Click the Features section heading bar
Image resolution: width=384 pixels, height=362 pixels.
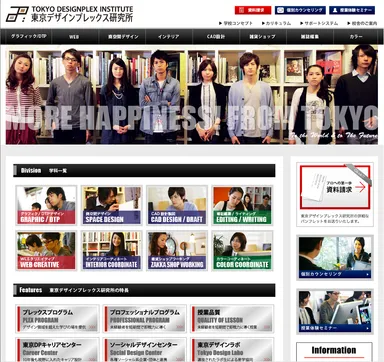pyautogui.click(x=144, y=290)
